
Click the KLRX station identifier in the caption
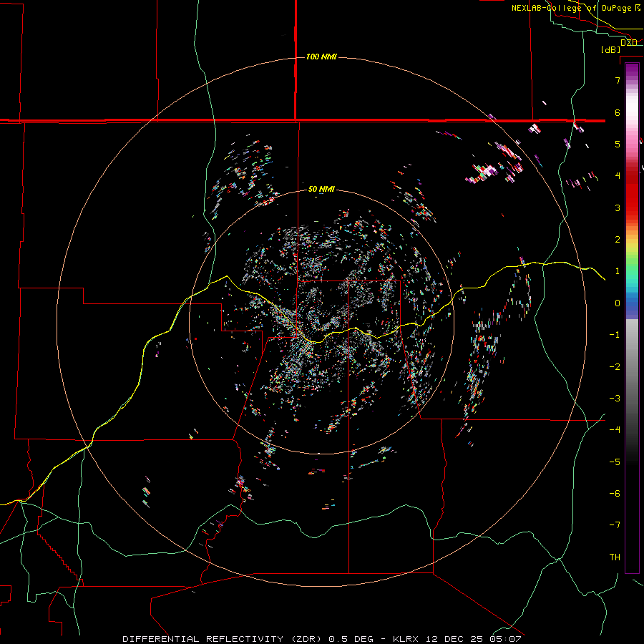[406, 639]
